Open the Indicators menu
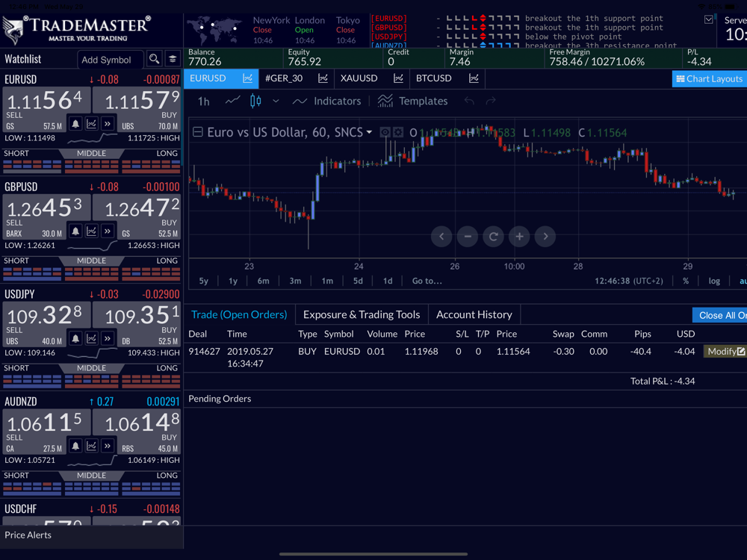Viewport: 747px width, 560px height. pyautogui.click(x=327, y=101)
